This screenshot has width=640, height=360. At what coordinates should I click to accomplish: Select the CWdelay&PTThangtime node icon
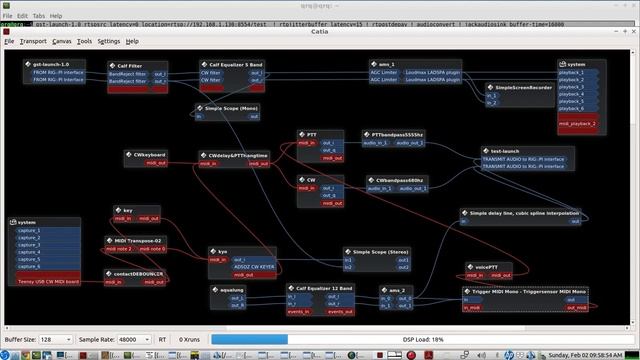click(203, 155)
